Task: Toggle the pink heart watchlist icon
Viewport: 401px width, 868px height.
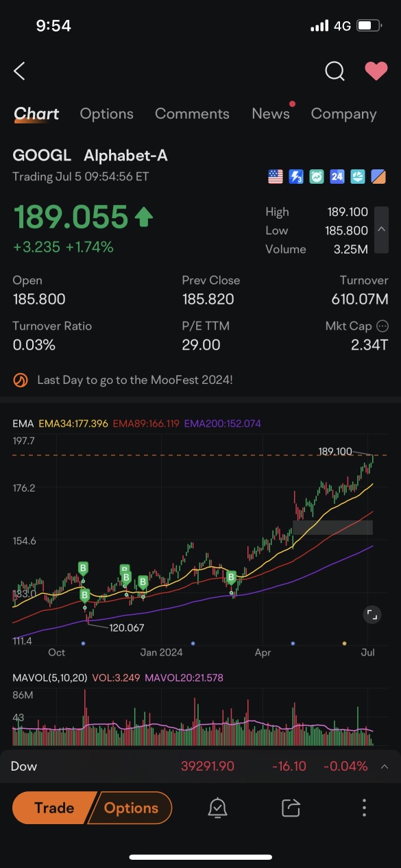Action: point(376,71)
